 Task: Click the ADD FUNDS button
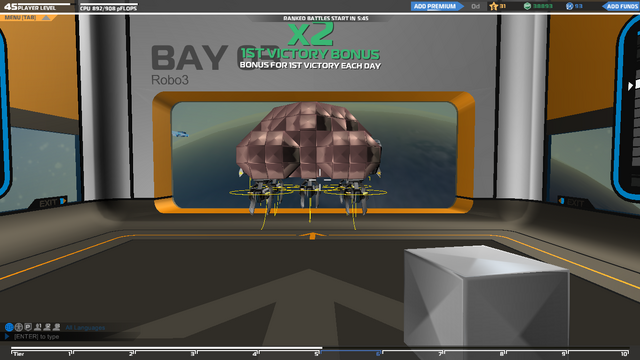click(621, 6)
